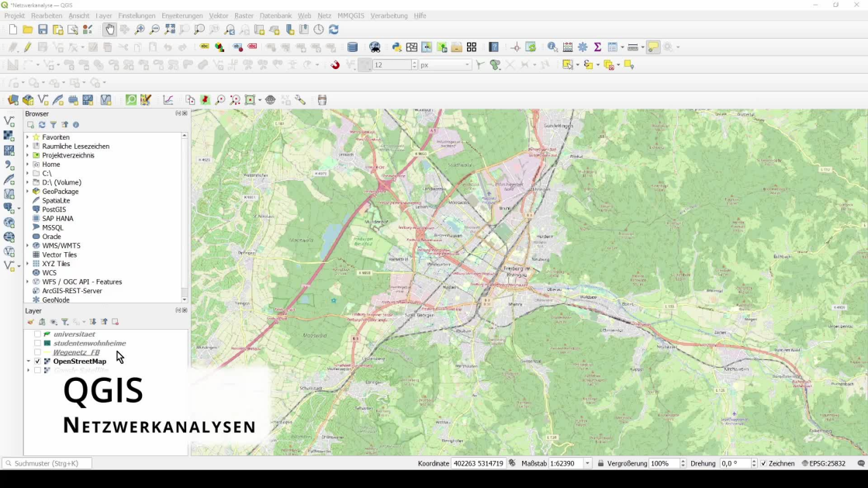Open the layer styling brush in Layer panel
The height and width of the screenshot is (488, 868).
click(x=30, y=322)
